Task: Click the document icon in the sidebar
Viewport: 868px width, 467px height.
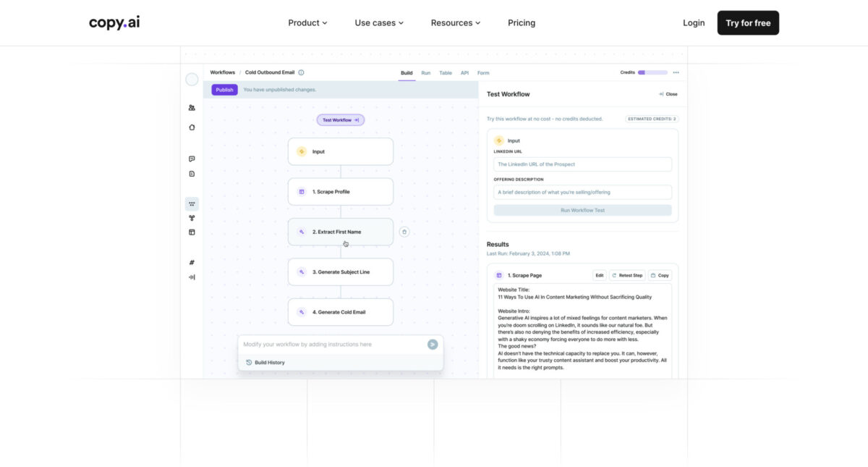Action: pyautogui.click(x=192, y=174)
